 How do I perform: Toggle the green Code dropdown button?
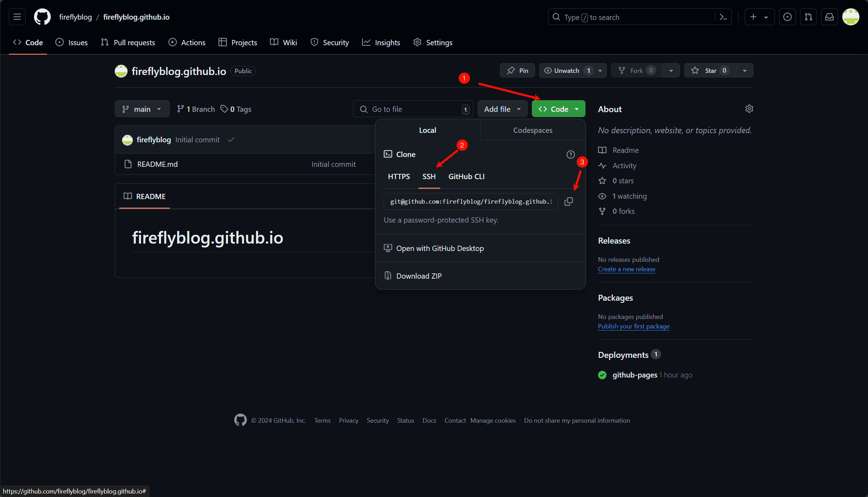pos(558,109)
